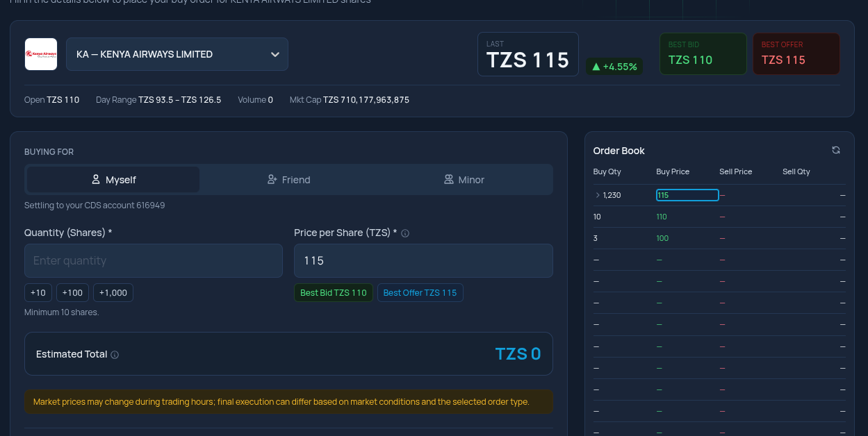The image size is (868, 436).
Task: Click the BUYING FOR section label
Action: click(49, 152)
